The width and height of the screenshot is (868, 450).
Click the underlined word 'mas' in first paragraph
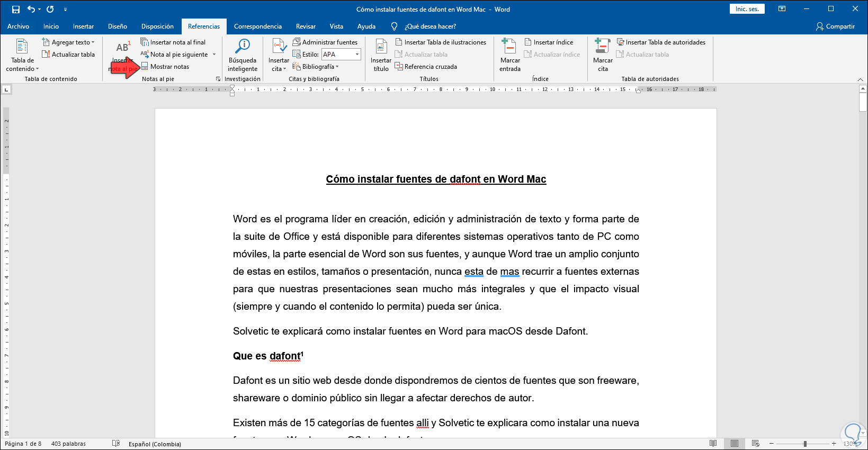click(509, 272)
